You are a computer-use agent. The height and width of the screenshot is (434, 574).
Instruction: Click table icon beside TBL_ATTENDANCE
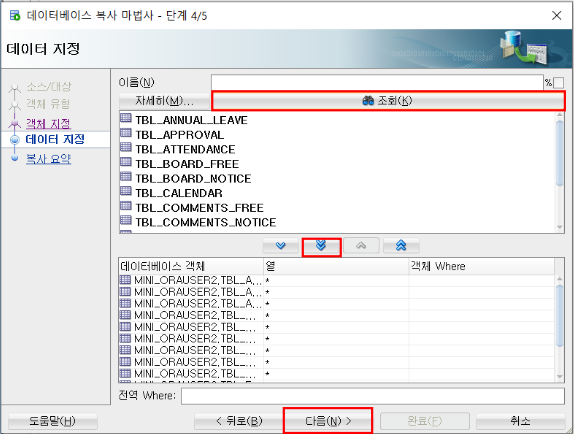coord(126,147)
